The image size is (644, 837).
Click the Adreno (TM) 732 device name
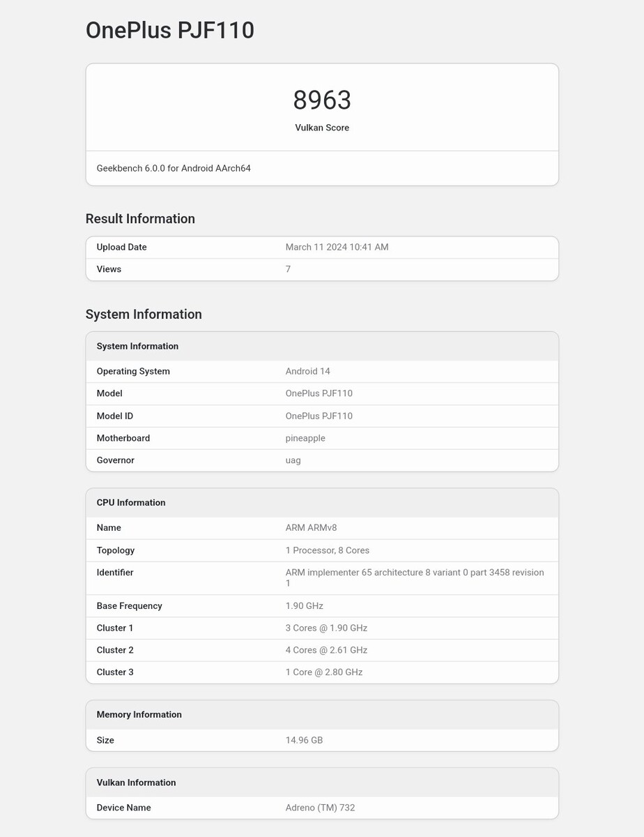pos(320,808)
